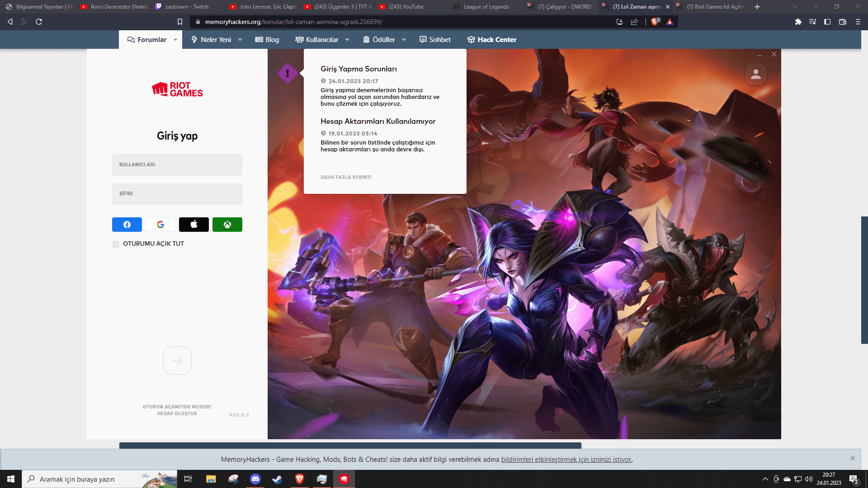Close the Lol Zaman aşımı tab

[668, 7]
